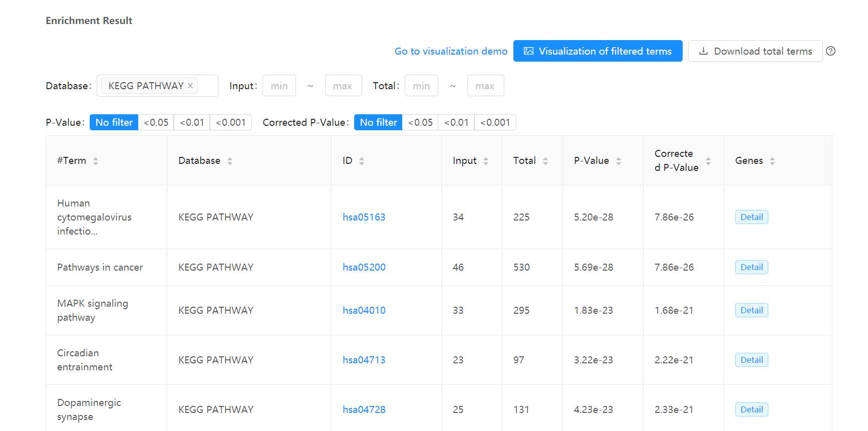The width and height of the screenshot is (868, 431).
Task: Set P-Value filter to <0.05
Action: click(156, 122)
